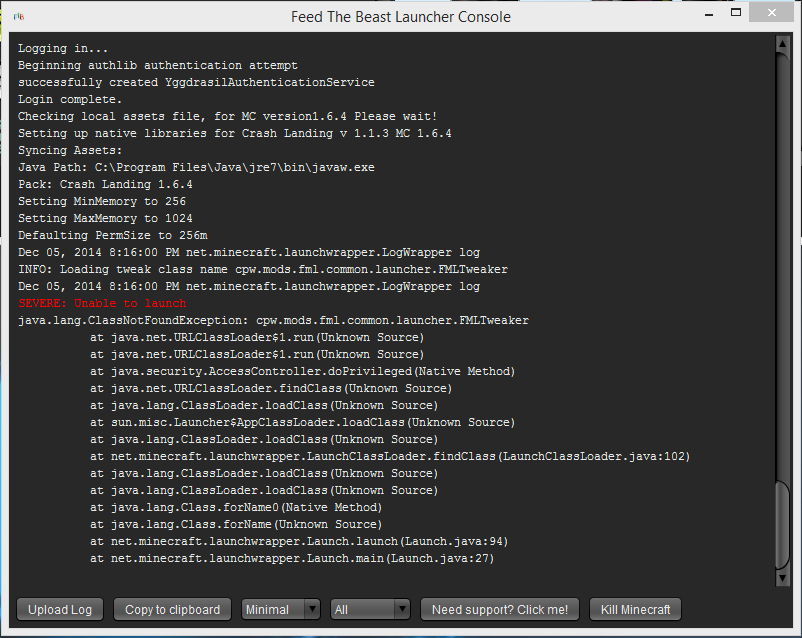Click 'LaunchClassLoader.findClass' stack trace line

[390, 456]
